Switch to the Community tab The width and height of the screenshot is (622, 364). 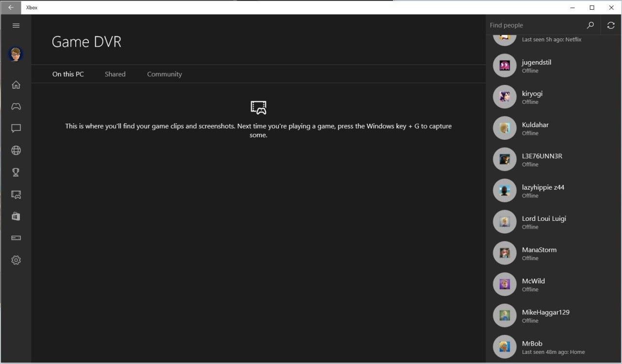click(164, 74)
